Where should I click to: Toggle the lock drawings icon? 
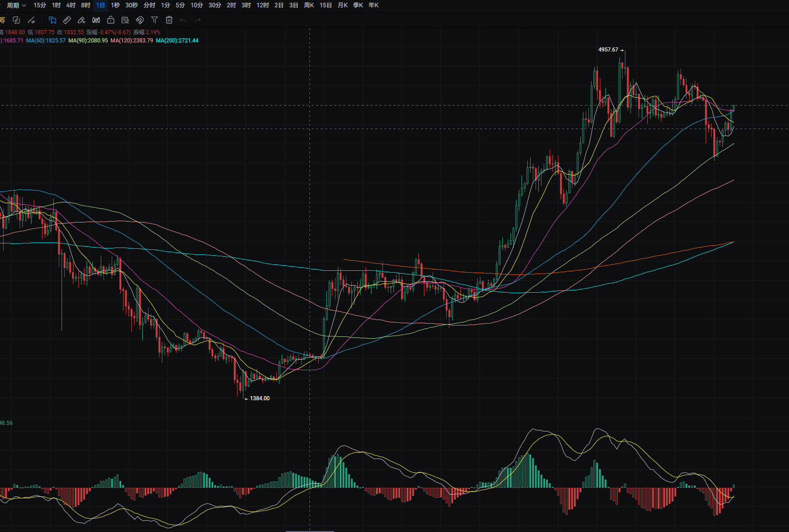point(111,20)
